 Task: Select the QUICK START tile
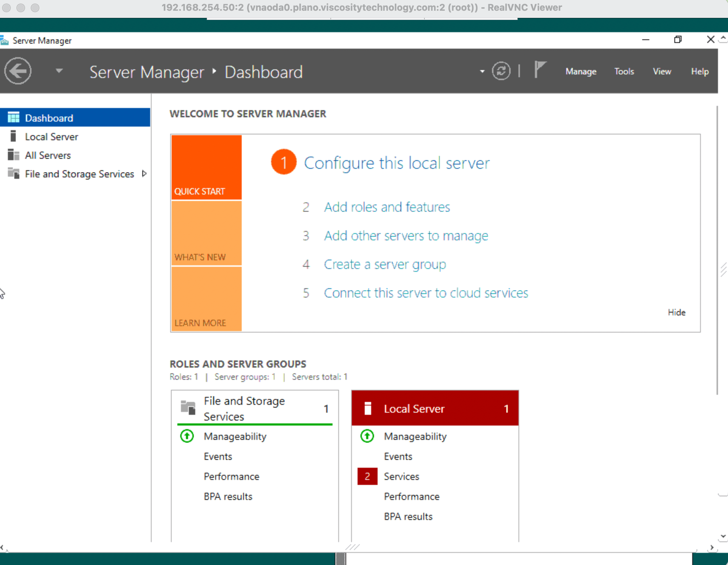pyautogui.click(x=206, y=167)
